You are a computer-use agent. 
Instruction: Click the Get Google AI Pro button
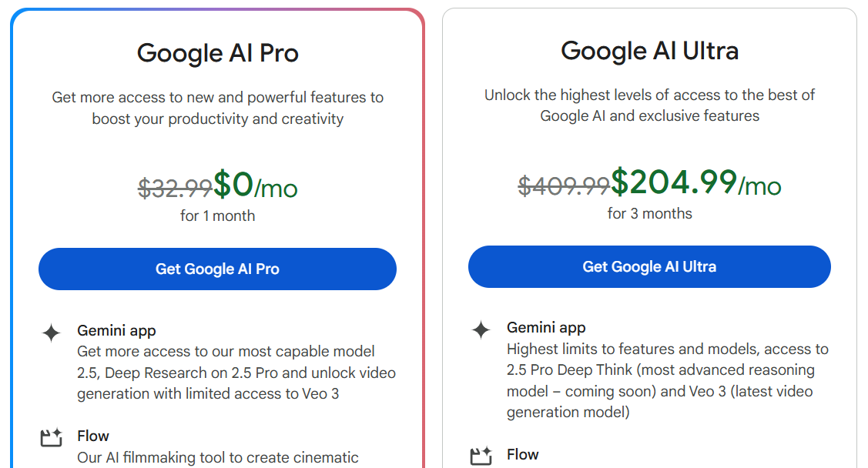[x=217, y=269]
